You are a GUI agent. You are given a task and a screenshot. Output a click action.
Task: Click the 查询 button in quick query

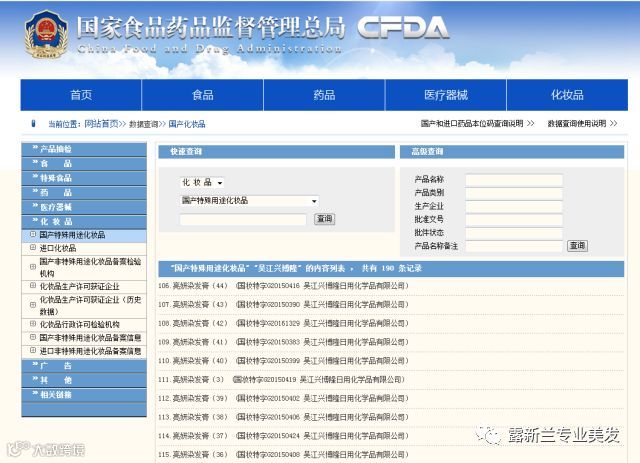324,219
